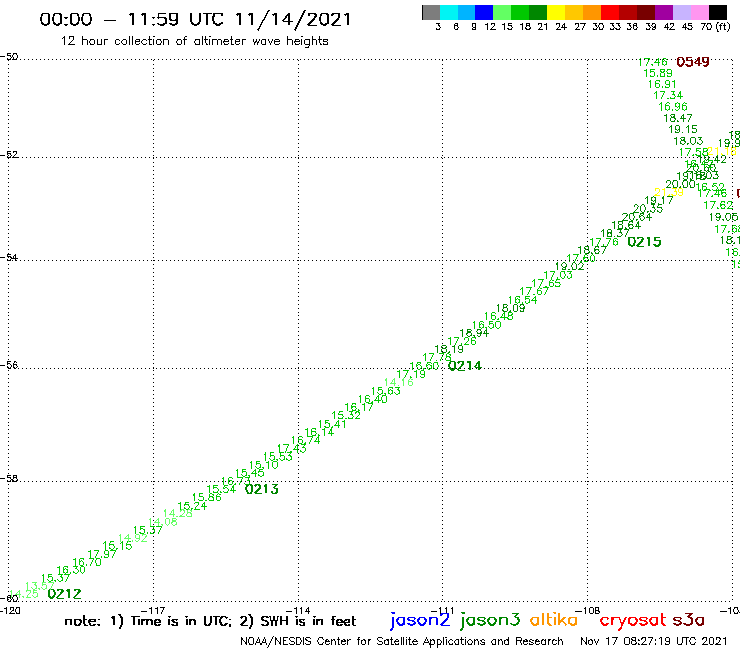The height and width of the screenshot is (650, 740).
Task: Click the 16.30 wave height reading
Action: pyautogui.click(x=71, y=570)
